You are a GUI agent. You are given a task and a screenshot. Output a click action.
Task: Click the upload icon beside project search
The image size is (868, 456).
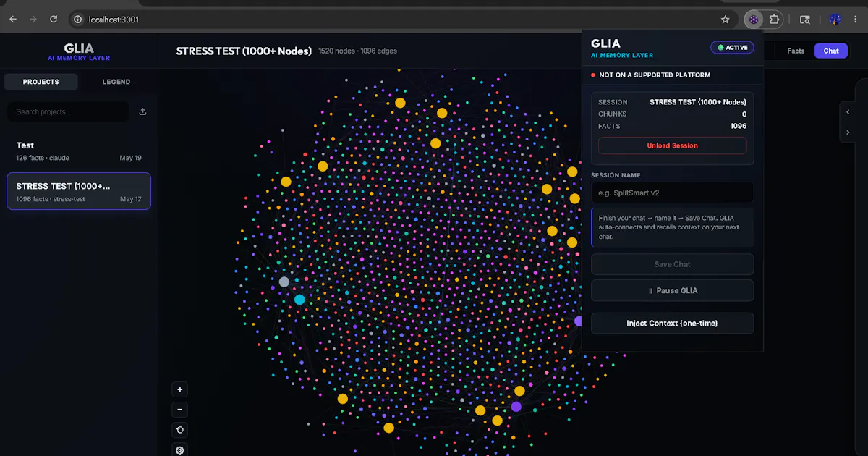(x=142, y=111)
